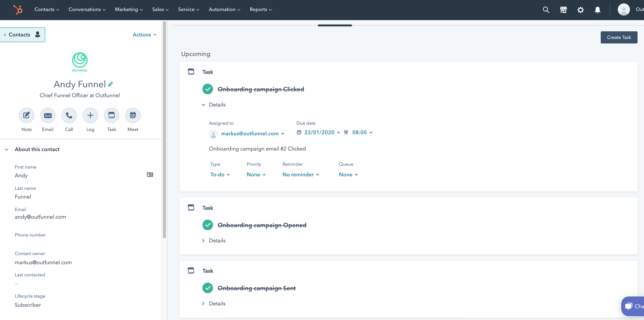Uncheck the Onboarding campaign Opened task

pyautogui.click(x=208, y=225)
